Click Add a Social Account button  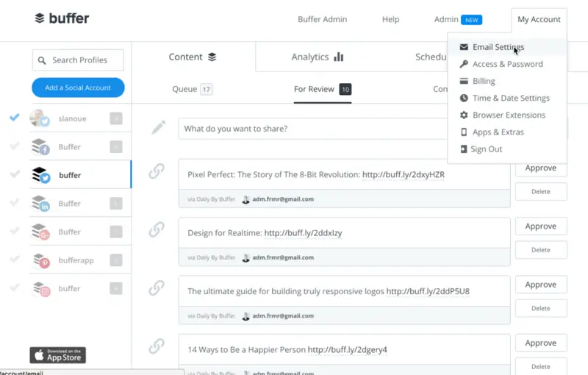point(78,87)
